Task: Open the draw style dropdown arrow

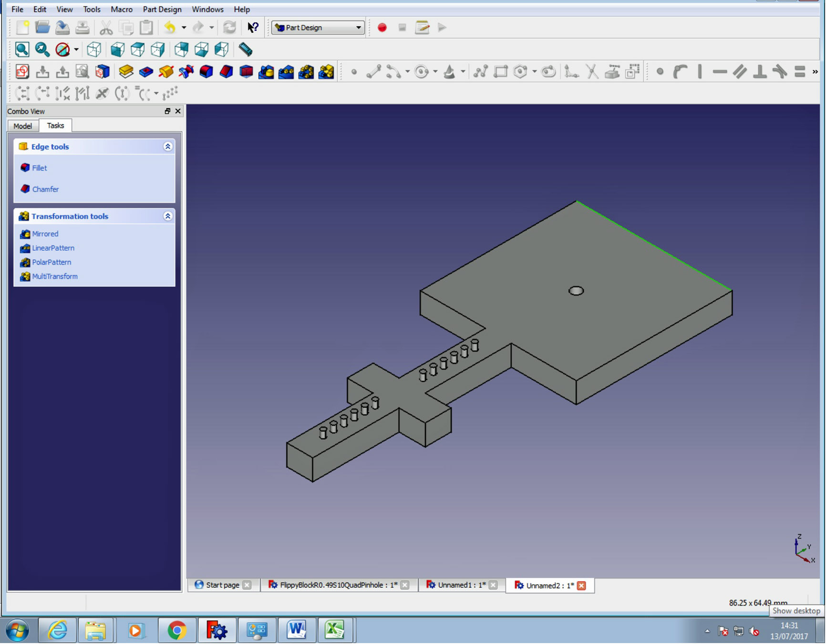Action: click(76, 49)
